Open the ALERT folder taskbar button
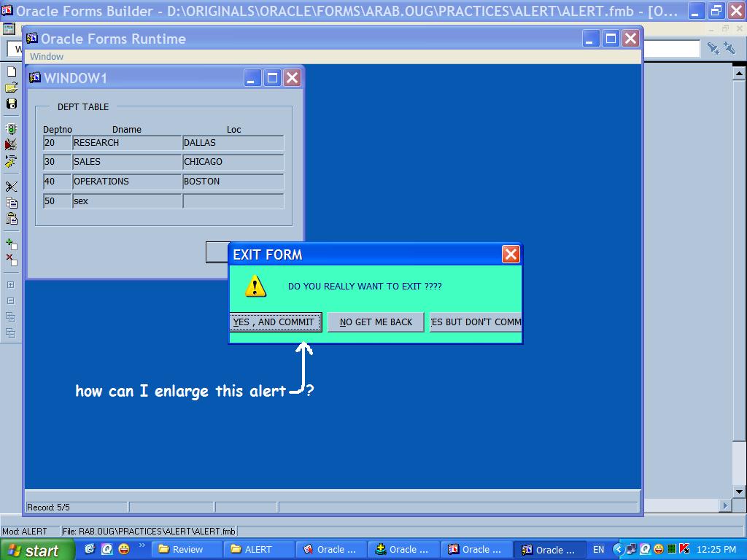The image size is (747, 560). (x=259, y=550)
